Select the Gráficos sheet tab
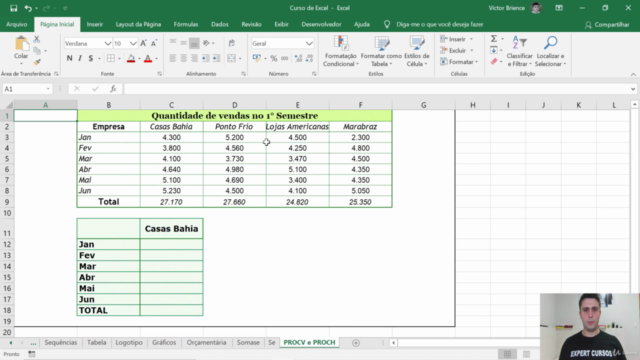Image resolution: width=640 pixels, height=360 pixels. coord(164,342)
